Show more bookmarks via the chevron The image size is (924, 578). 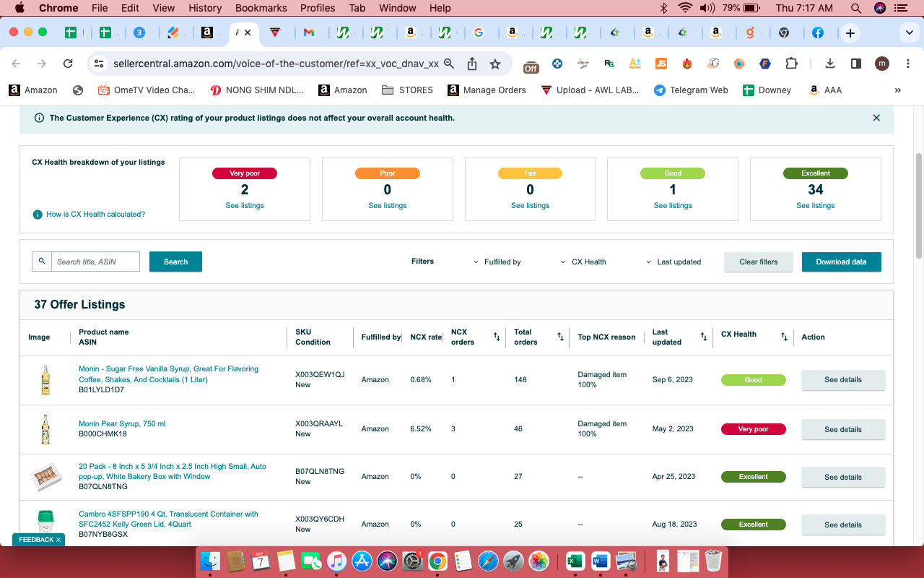898,90
